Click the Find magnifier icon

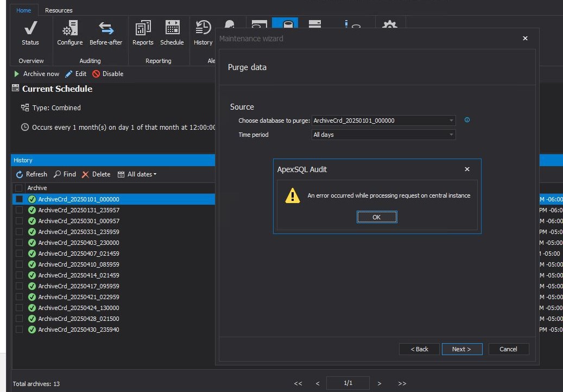pyautogui.click(x=57, y=174)
